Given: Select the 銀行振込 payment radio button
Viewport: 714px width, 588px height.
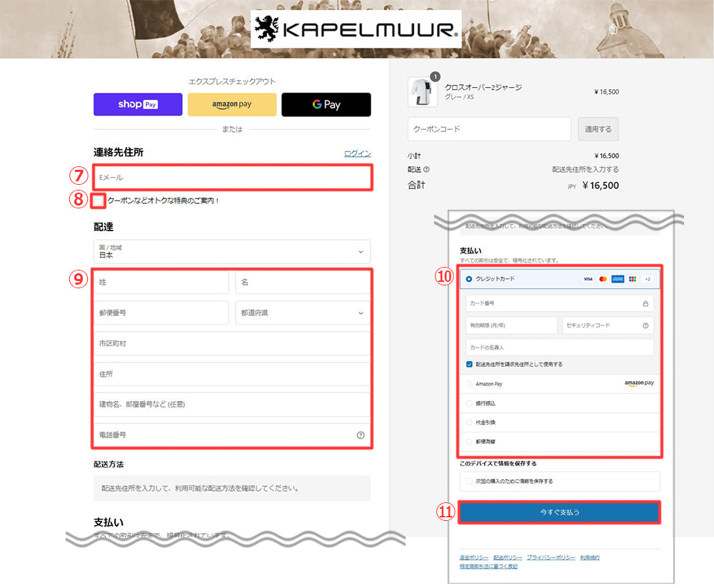Looking at the screenshot, I should (x=468, y=403).
